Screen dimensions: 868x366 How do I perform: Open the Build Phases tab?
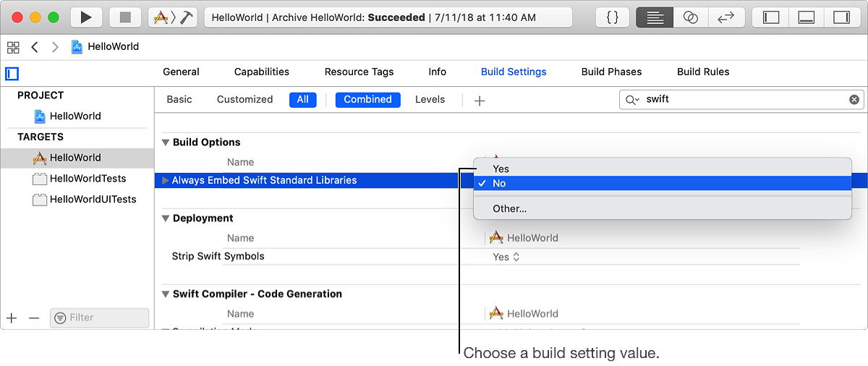[611, 72]
